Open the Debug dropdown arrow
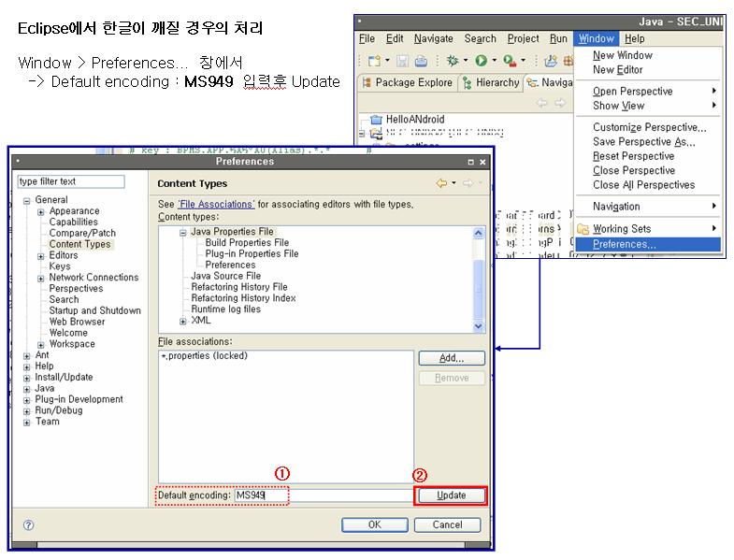734x560 pixels. pyautogui.click(x=466, y=60)
